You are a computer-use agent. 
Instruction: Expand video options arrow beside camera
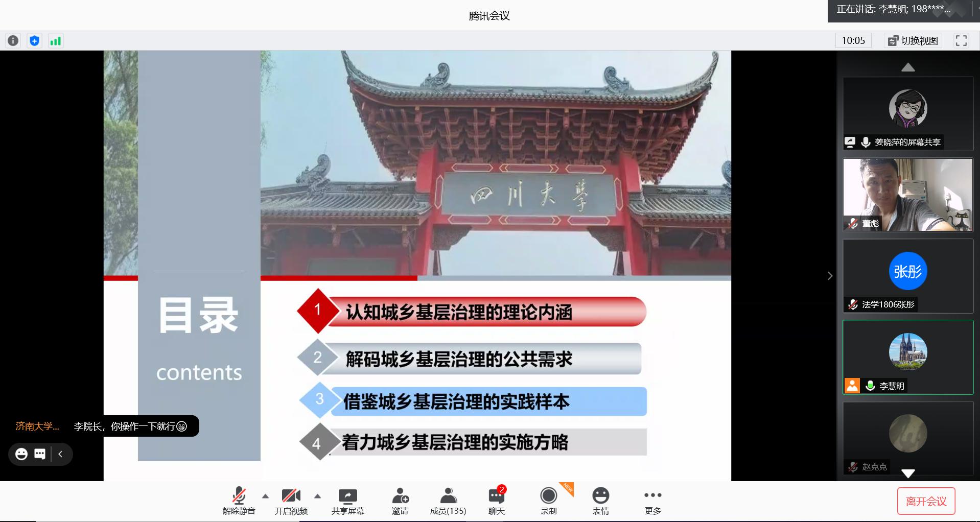pos(317,496)
